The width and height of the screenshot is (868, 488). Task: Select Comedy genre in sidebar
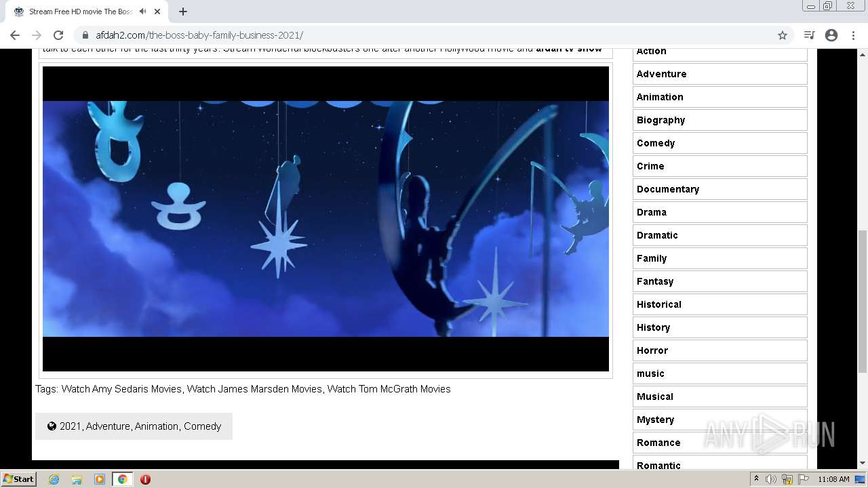720,143
